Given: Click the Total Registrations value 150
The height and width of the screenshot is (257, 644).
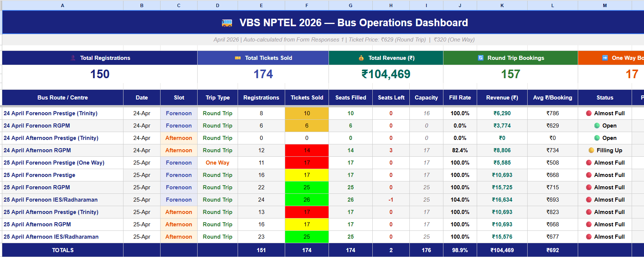Looking at the screenshot, I should pyautogui.click(x=100, y=74).
